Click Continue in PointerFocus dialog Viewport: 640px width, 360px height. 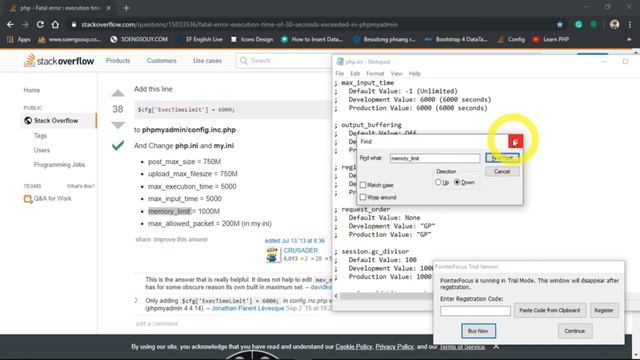tap(575, 331)
